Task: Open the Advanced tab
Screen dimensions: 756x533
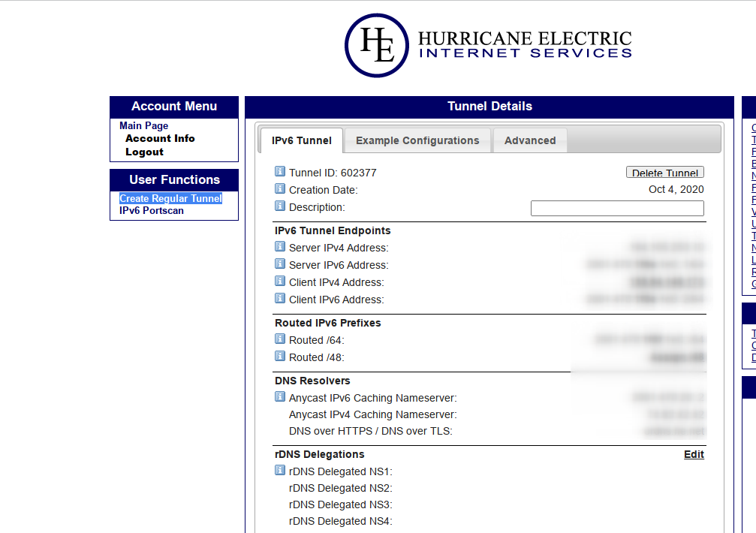Action: tap(530, 140)
